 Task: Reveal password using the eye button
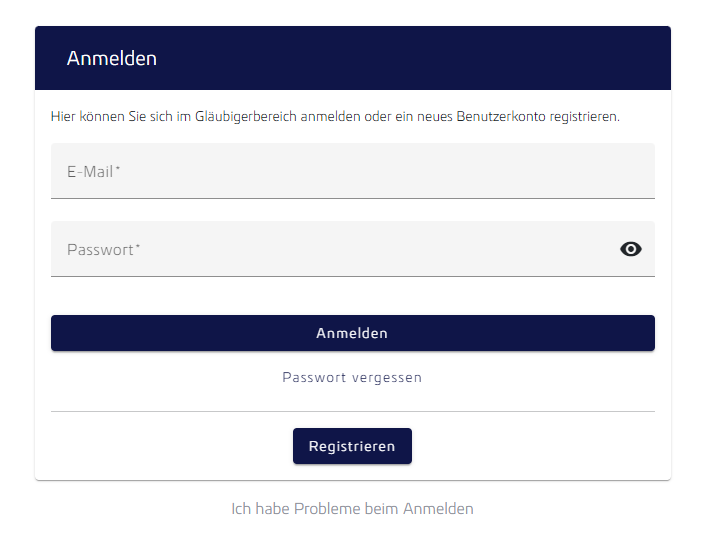[x=630, y=249]
